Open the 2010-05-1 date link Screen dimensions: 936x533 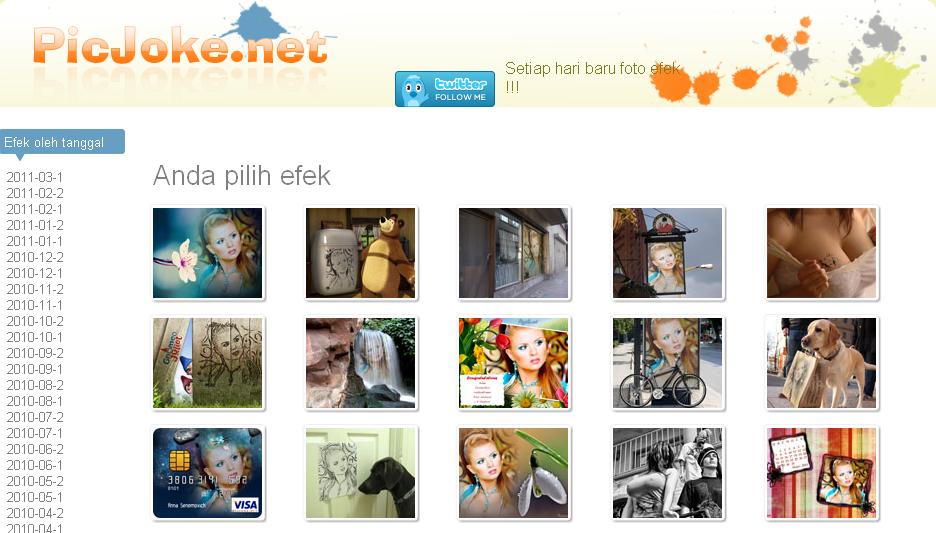pyautogui.click(x=34, y=497)
